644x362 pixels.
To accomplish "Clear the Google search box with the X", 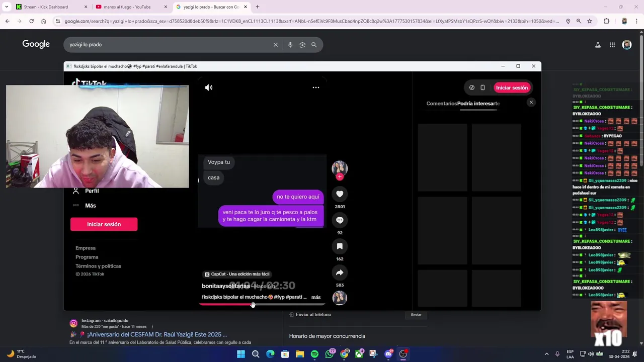I will [x=276, y=45].
